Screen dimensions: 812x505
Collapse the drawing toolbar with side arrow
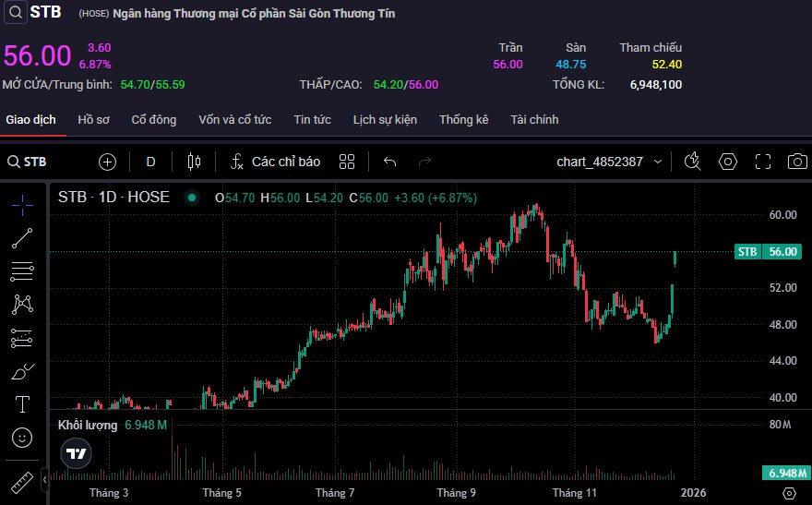point(45,480)
